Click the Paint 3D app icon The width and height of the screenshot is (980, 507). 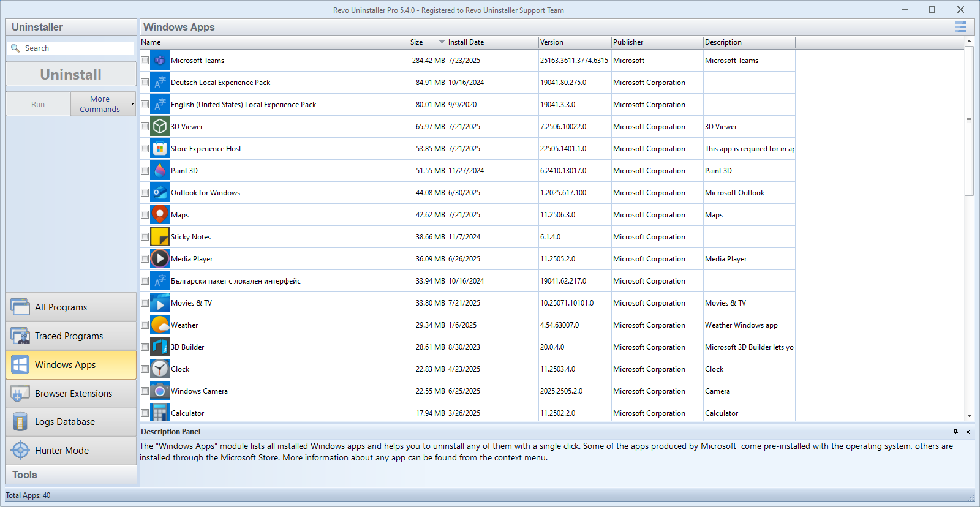[160, 171]
